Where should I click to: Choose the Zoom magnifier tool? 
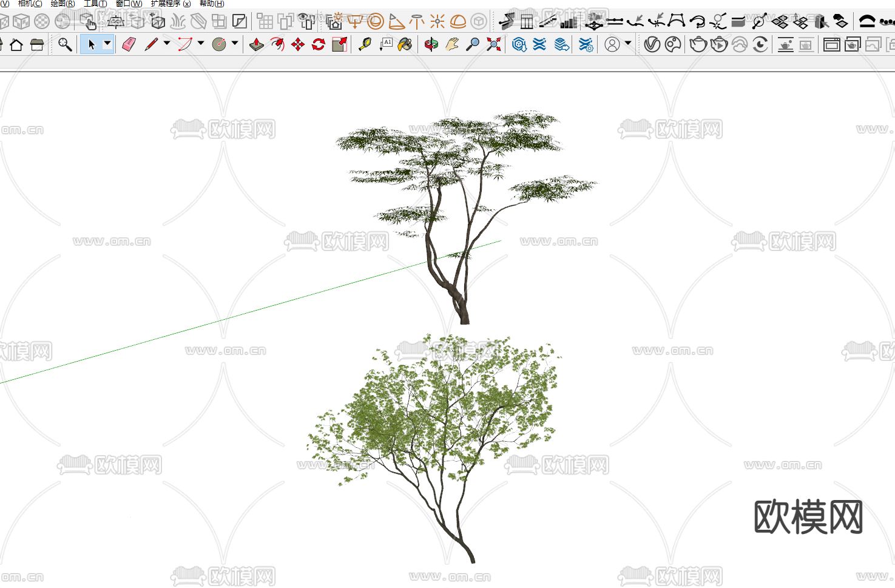(473, 44)
